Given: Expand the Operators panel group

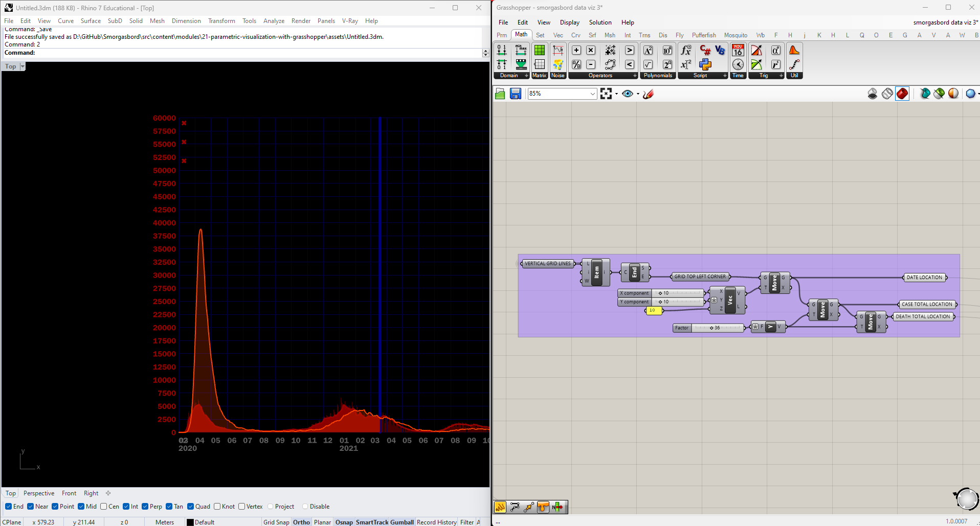Looking at the screenshot, I should (635, 76).
